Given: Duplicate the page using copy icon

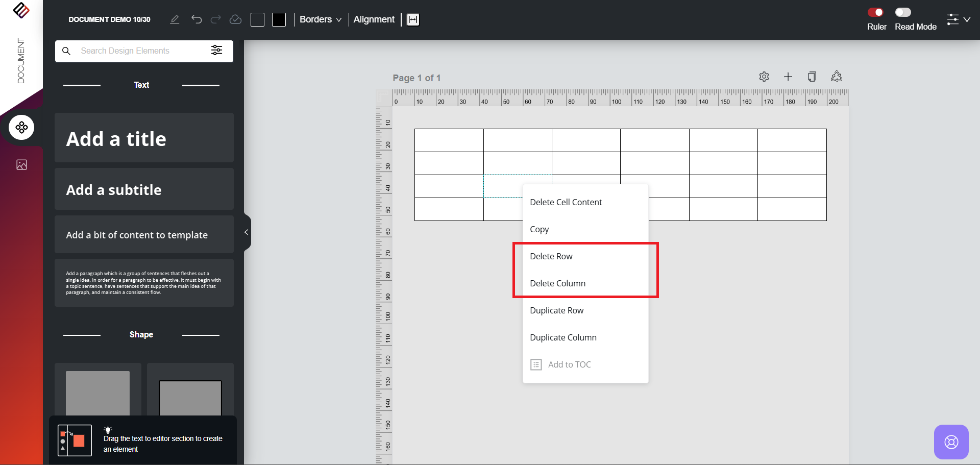Looking at the screenshot, I should coord(812,77).
